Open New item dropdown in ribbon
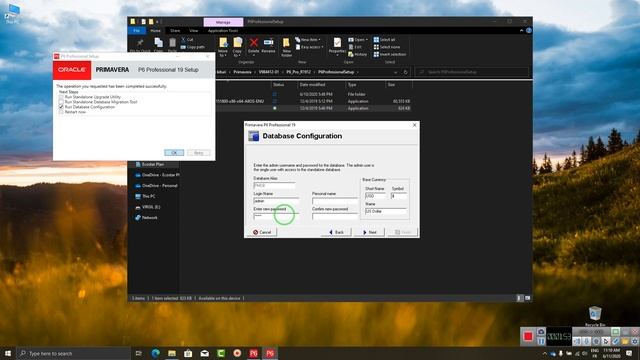 click(308, 40)
